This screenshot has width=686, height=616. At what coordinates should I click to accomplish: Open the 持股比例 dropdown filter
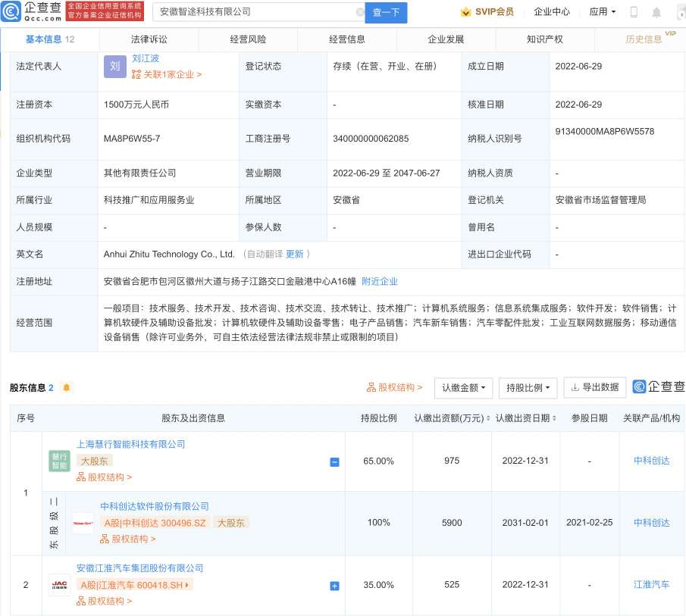pos(528,388)
